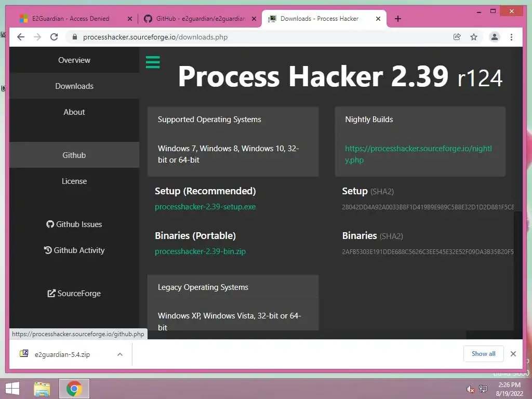Open About in the sidebar
532x399 pixels.
click(74, 112)
